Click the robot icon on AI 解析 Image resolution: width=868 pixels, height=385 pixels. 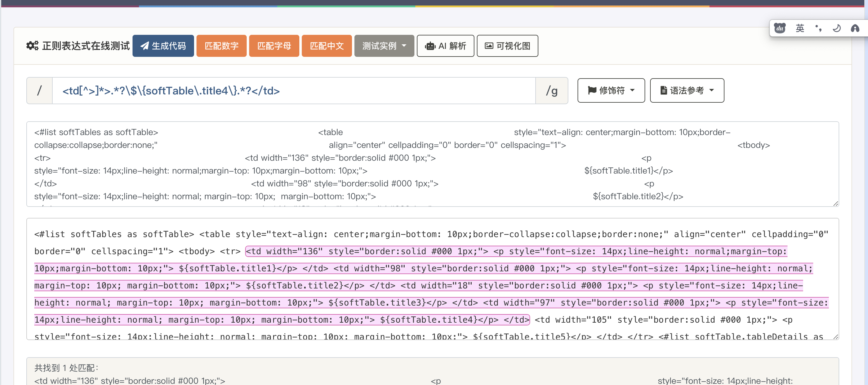tap(430, 46)
